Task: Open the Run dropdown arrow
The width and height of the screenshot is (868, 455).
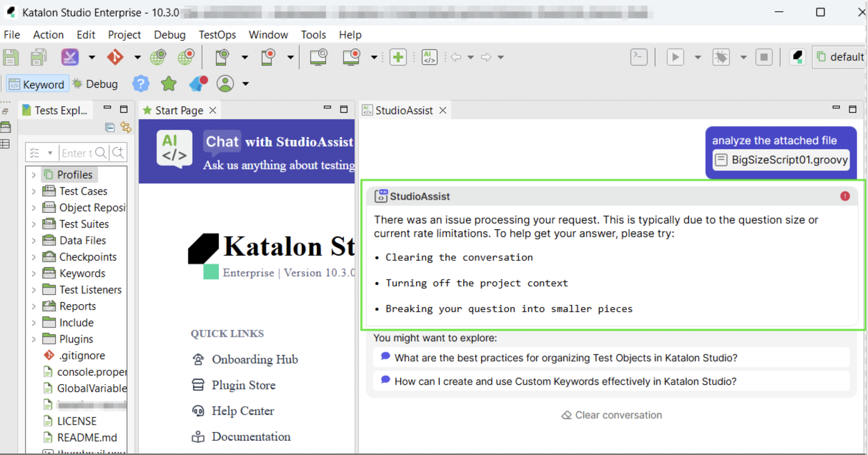Action: click(698, 57)
